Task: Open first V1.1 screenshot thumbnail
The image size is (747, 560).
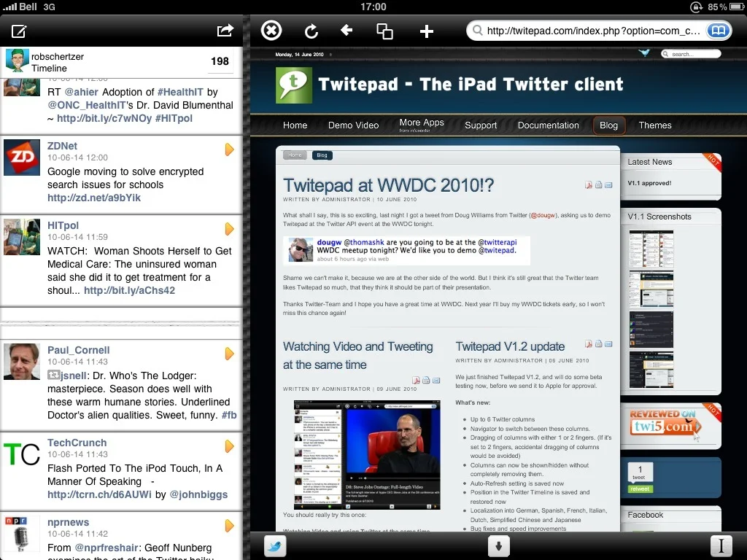Action: 651,249
